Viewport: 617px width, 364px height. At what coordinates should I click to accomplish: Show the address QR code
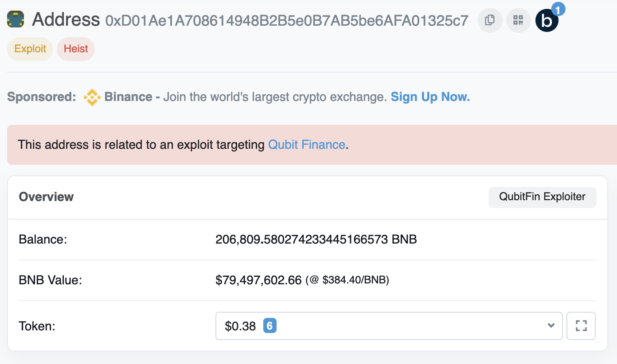coord(518,20)
